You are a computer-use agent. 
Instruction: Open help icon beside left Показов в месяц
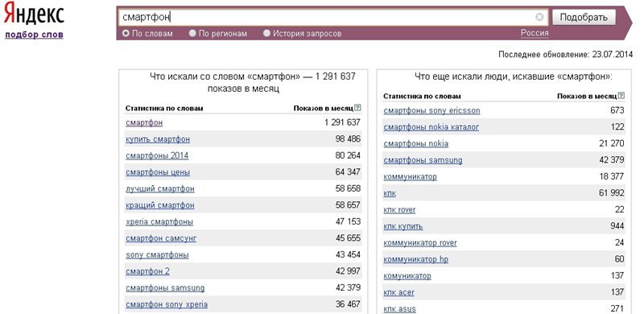[357, 108]
